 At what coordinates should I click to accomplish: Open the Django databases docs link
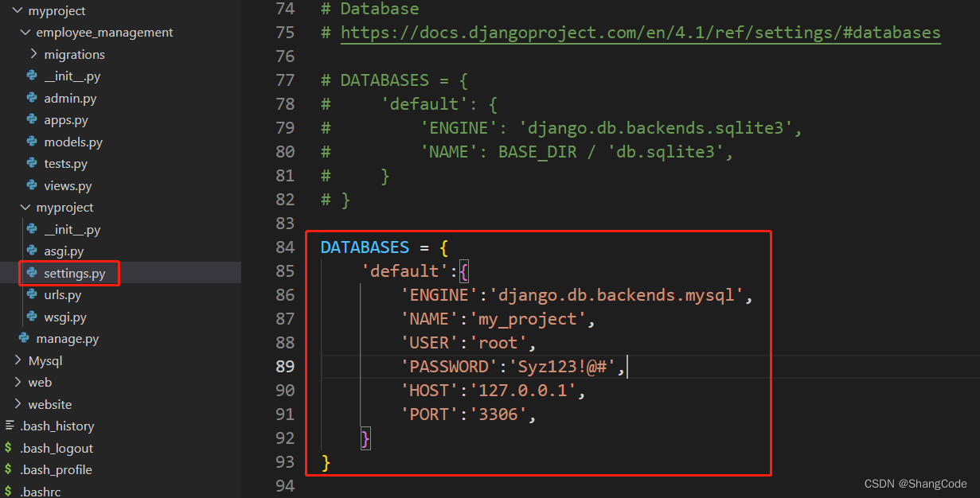tap(641, 33)
